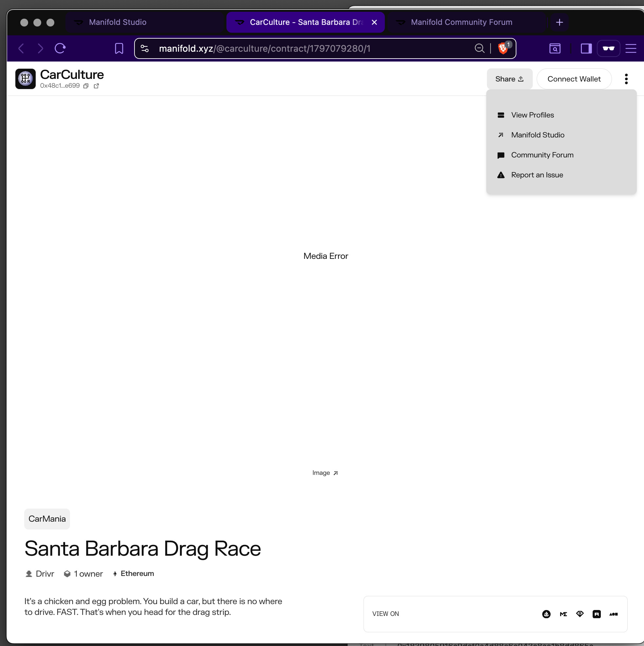Click the VIEW ON label
Viewport: 644px width, 646px height.
(x=385, y=614)
